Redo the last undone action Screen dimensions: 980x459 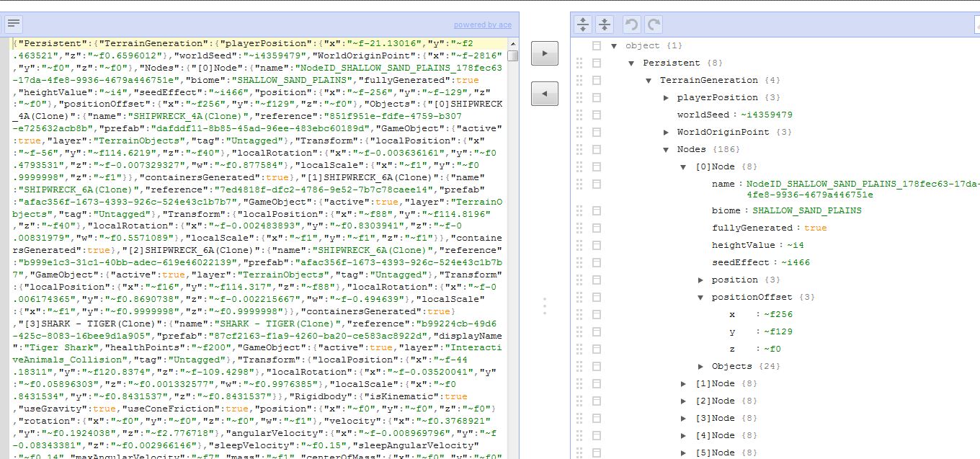654,24
